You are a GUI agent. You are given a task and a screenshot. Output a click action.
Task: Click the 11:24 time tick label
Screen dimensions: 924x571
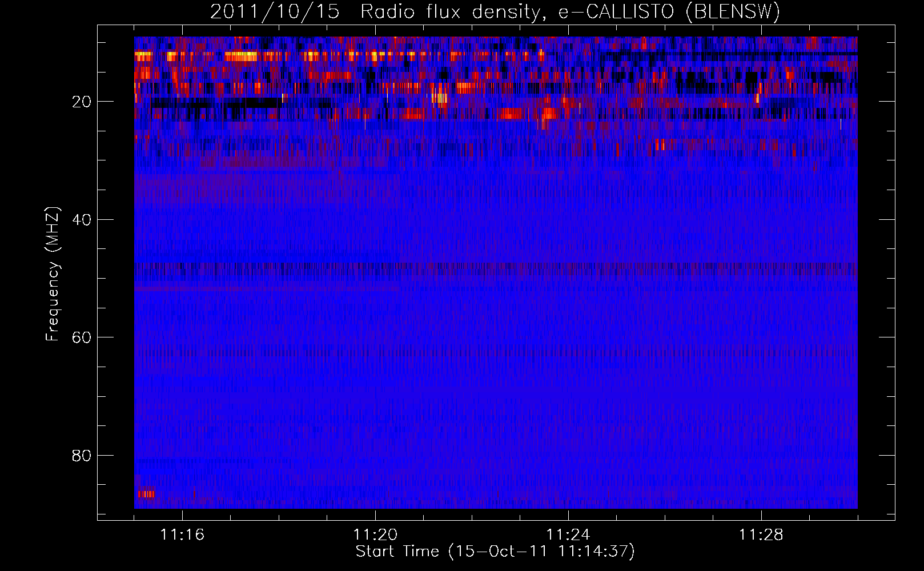568,534
